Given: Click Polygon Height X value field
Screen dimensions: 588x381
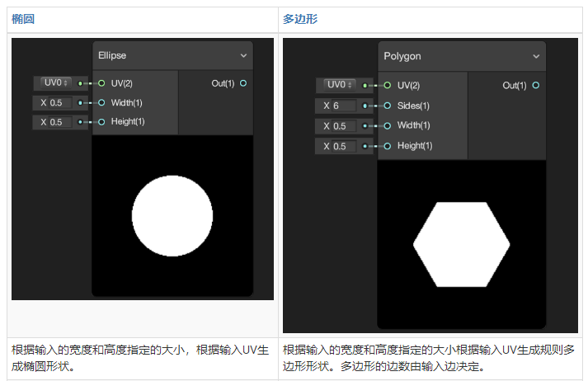Looking at the screenshot, I should [x=344, y=146].
